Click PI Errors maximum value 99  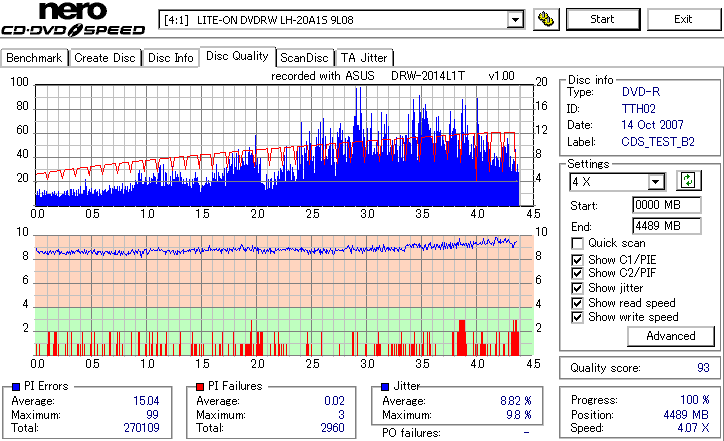click(152, 415)
